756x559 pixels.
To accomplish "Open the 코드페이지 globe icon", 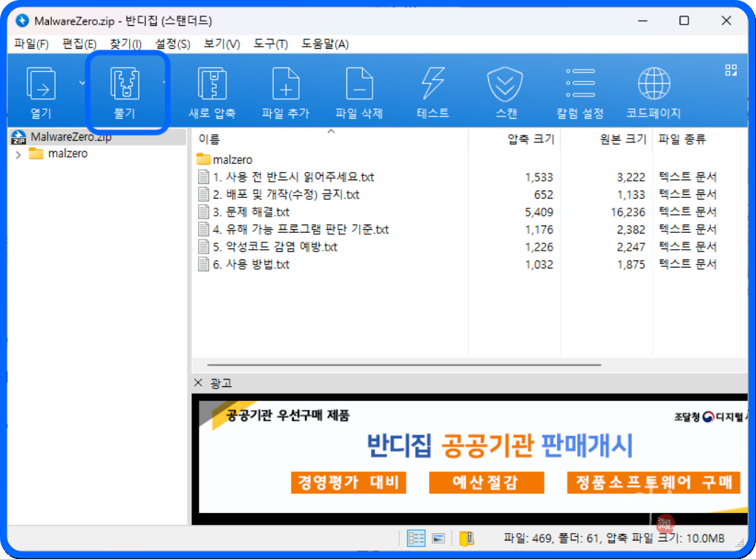I will (654, 83).
